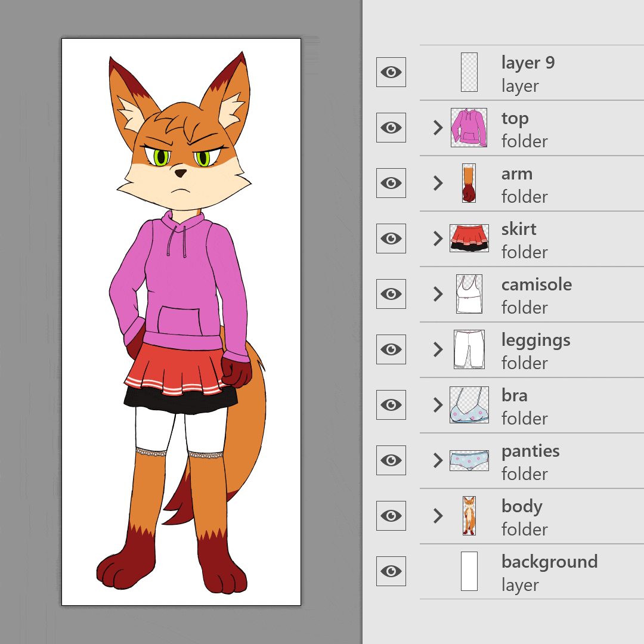Select the camisole folder name

click(537, 284)
